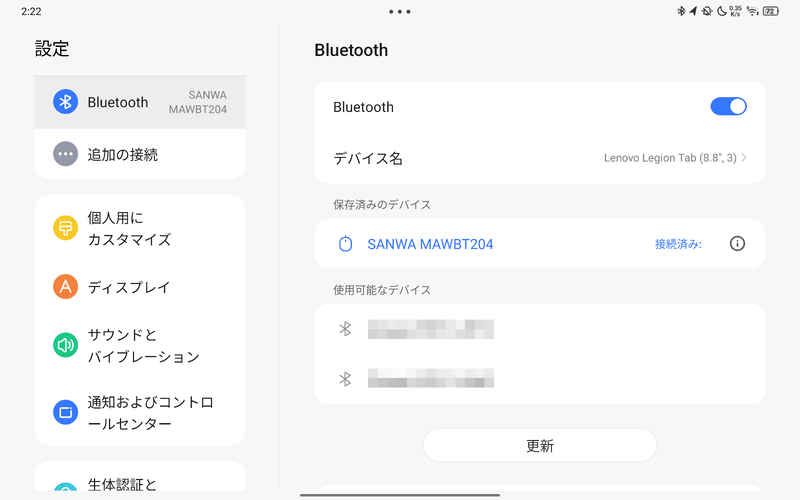Click the Bluetooth status bar icon

(x=681, y=11)
